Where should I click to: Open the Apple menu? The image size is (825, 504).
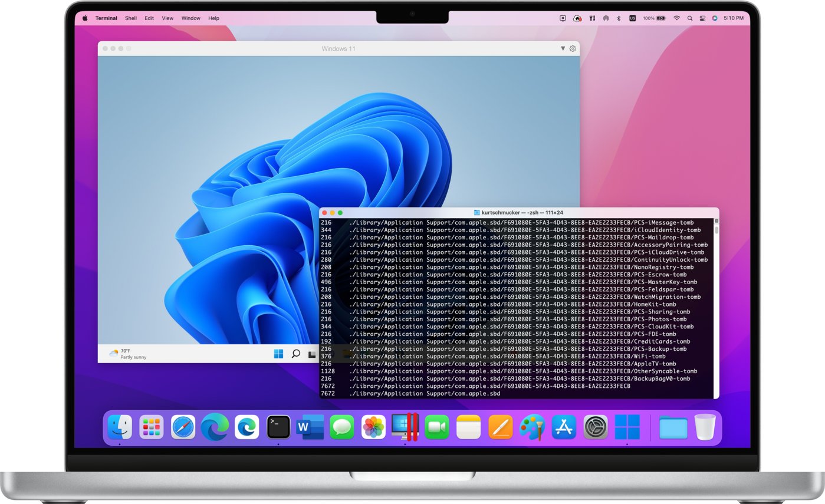click(x=84, y=18)
